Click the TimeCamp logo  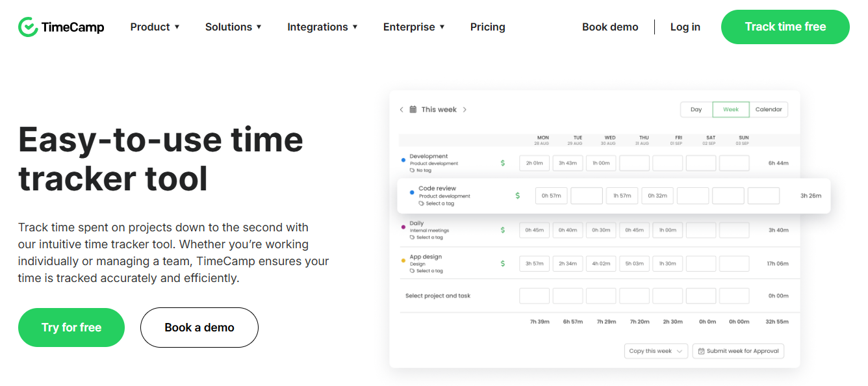61,27
